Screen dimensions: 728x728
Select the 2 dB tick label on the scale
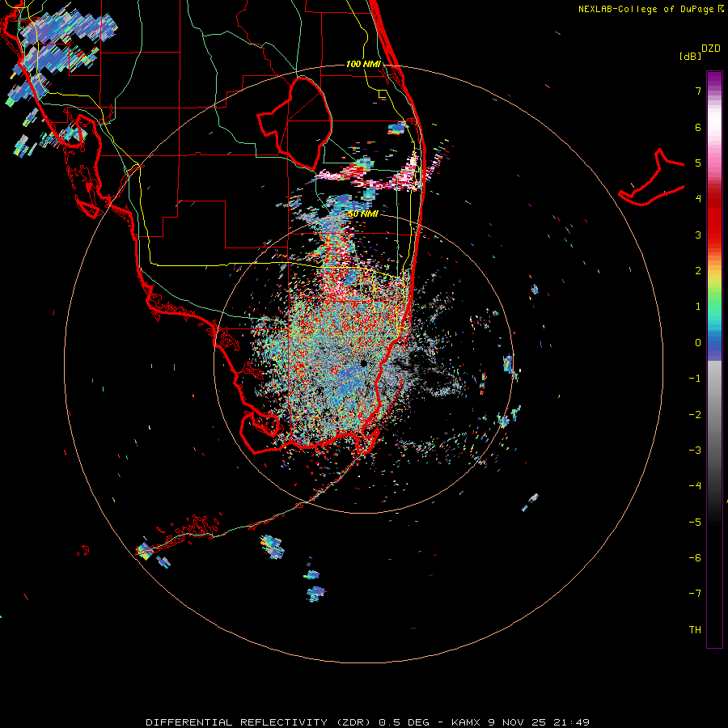point(698,271)
